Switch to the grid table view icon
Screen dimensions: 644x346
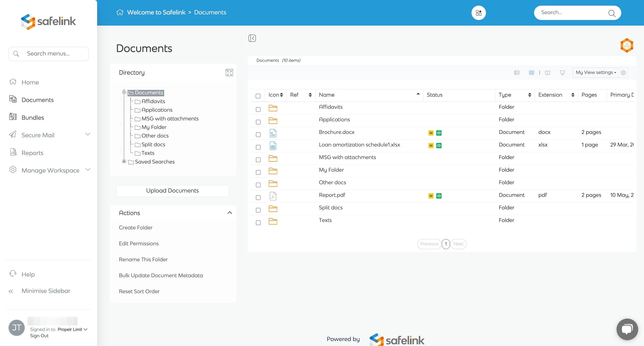click(x=532, y=73)
